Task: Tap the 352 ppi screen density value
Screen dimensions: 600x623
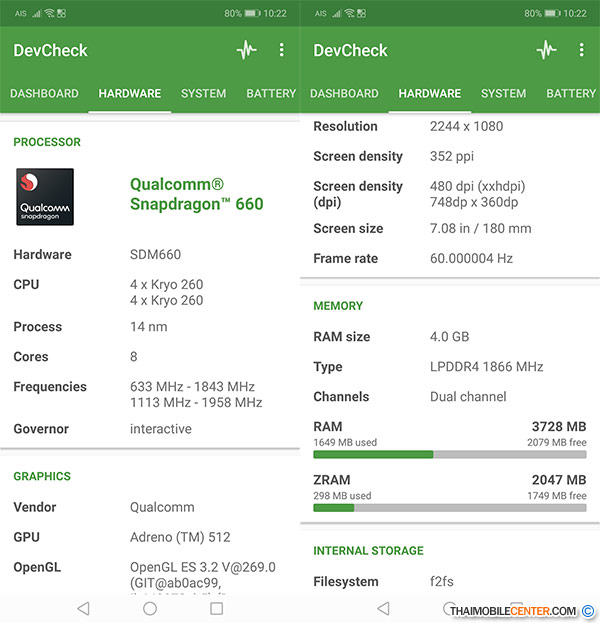Action: 452,156
